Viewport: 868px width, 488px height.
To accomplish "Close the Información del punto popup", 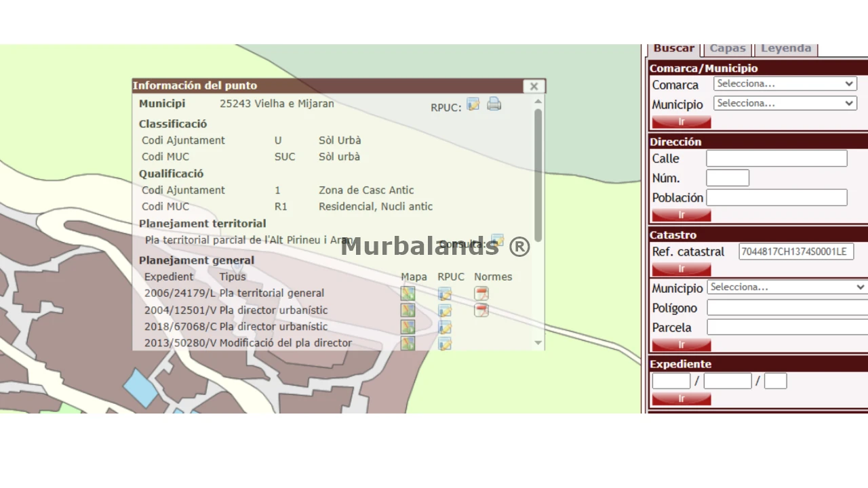I will pyautogui.click(x=534, y=86).
